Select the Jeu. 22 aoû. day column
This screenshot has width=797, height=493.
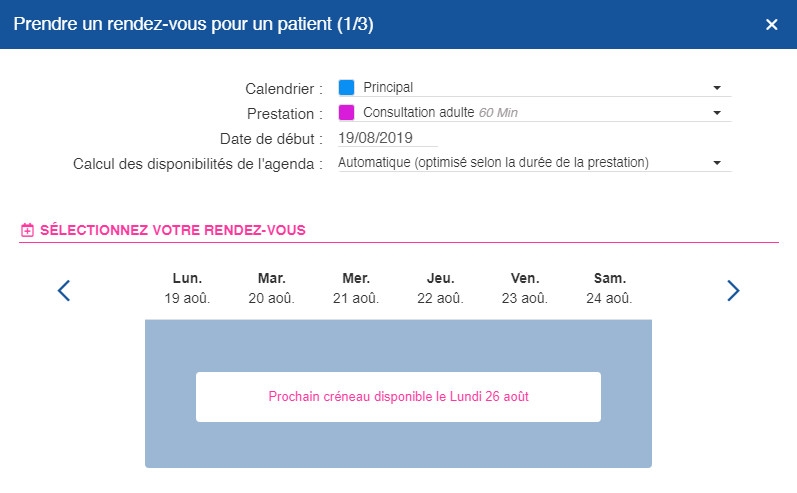coord(440,288)
